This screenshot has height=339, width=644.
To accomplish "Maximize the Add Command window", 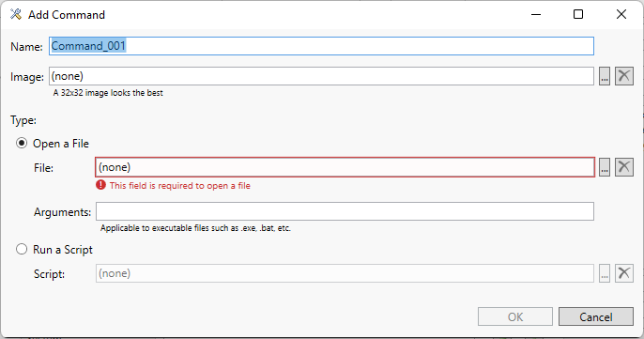I will point(578,14).
